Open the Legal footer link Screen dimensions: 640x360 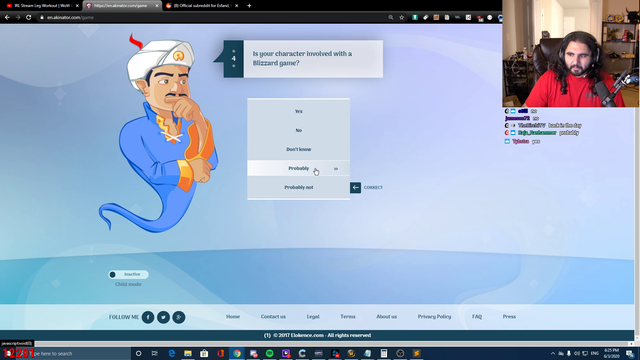tap(313, 316)
